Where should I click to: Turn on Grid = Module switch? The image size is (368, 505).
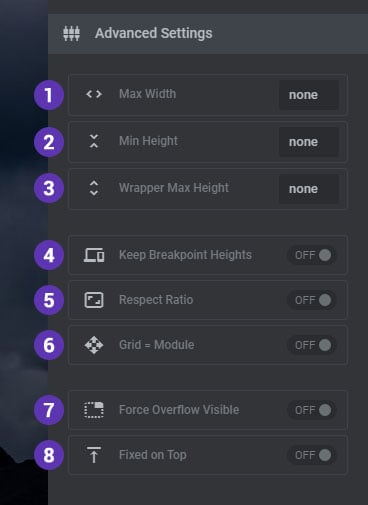[x=312, y=345]
